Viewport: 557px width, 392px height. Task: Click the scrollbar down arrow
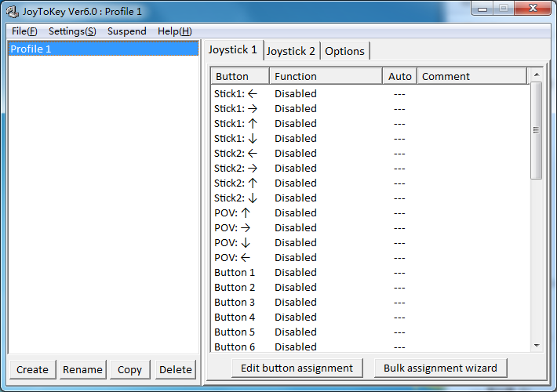coord(537,346)
